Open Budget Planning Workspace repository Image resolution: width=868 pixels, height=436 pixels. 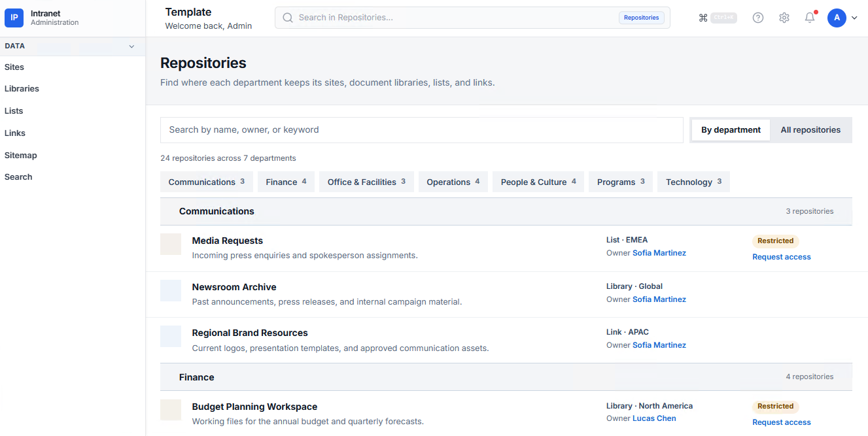coord(254,407)
